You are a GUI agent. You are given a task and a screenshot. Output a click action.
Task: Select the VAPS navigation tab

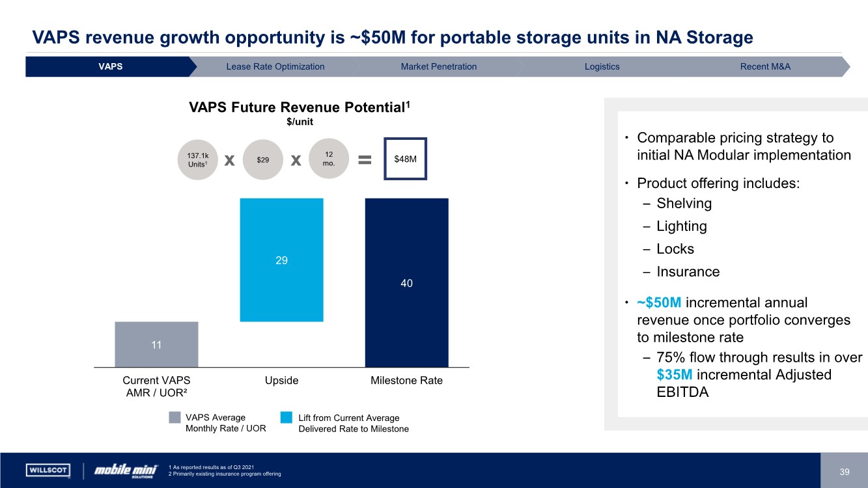pyautogui.click(x=111, y=66)
